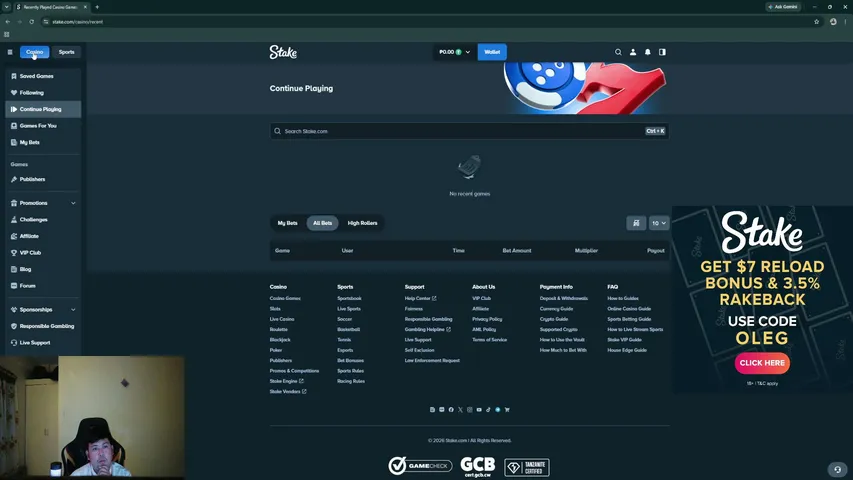Open Affiliate in sidebar
This screenshot has width=853, height=480.
tap(43, 236)
